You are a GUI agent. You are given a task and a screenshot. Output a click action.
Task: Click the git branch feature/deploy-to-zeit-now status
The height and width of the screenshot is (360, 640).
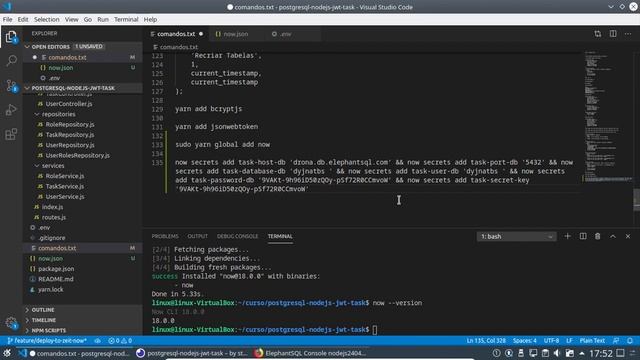[47, 340]
